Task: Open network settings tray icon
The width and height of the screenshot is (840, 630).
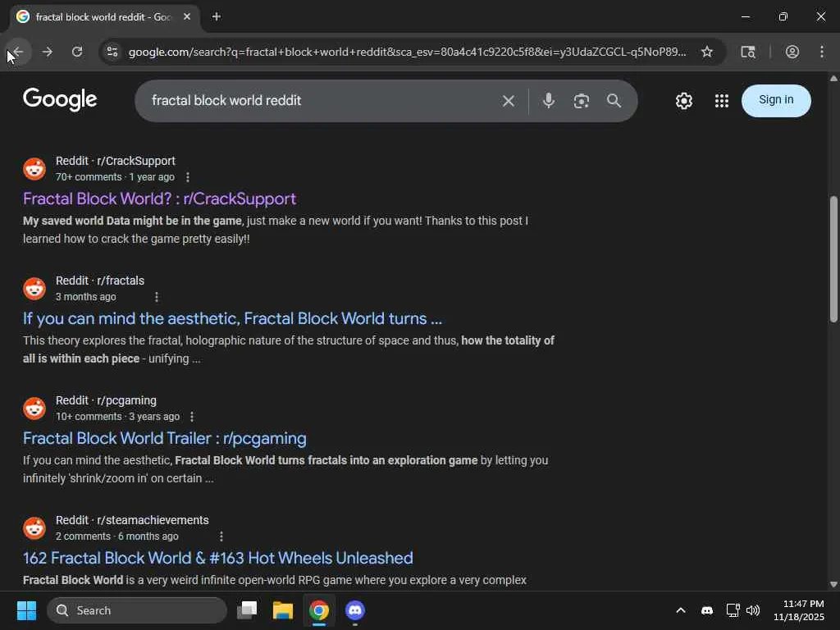Action: [733, 610]
